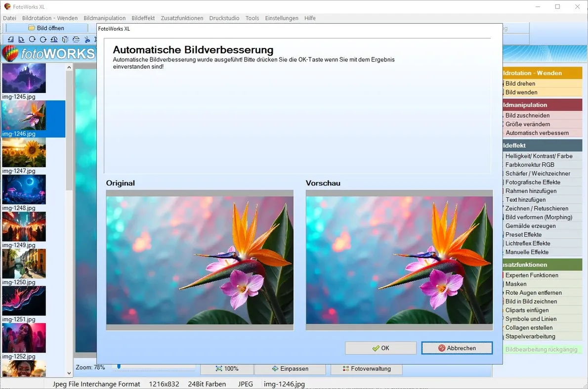
Task: Cancel the dialog with Abbrechen
Action: 457,347
